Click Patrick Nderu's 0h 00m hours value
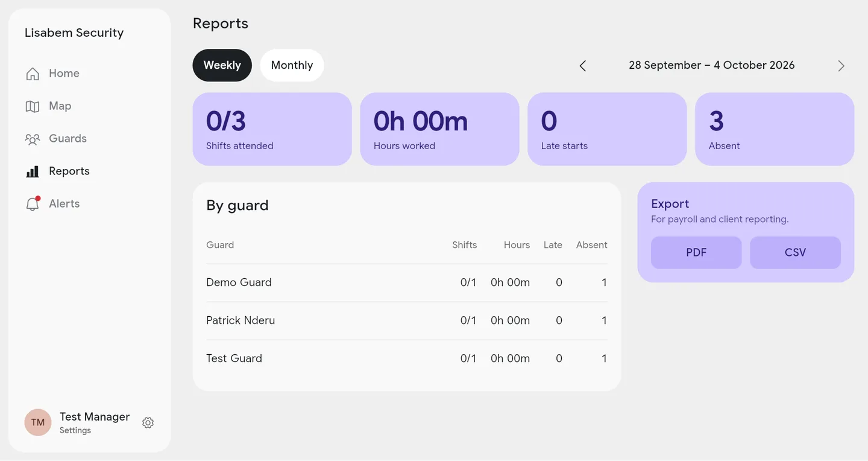The height and width of the screenshot is (461, 868). (x=510, y=320)
